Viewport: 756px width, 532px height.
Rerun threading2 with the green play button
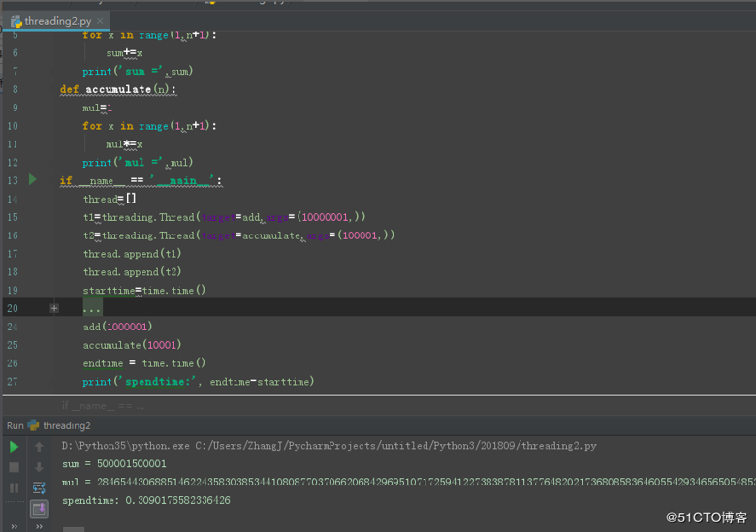point(14,447)
